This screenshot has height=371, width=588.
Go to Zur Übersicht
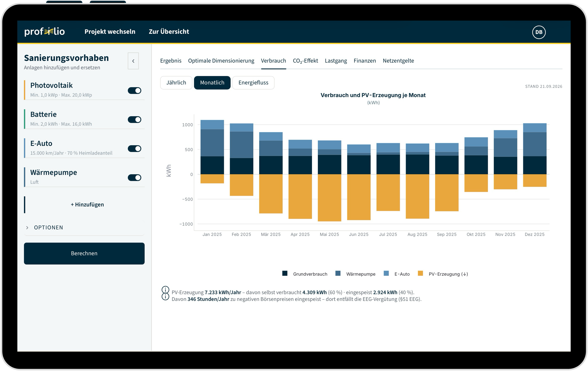[x=169, y=32]
